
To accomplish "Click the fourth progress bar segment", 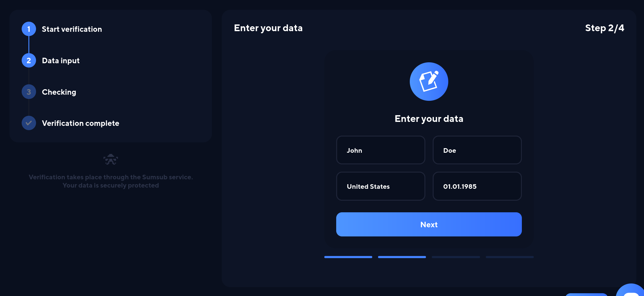I will [510, 257].
